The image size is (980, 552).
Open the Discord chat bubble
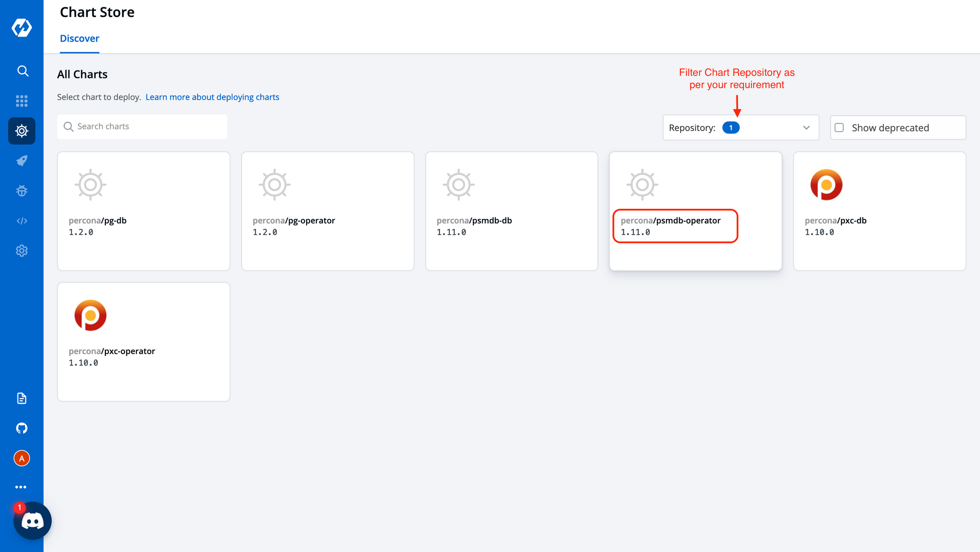tap(32, 521)
